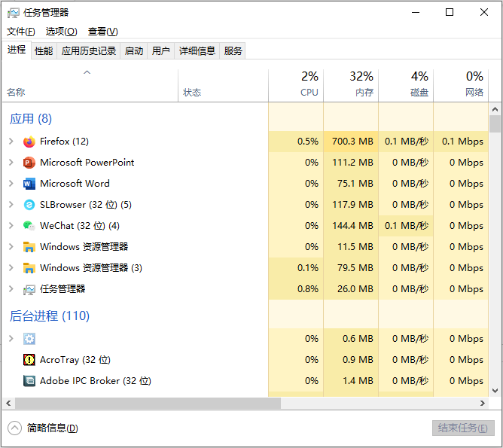Screen dimensions: 503x448
Task: Sort by the 名称 column header
Action: coord(90,86)
